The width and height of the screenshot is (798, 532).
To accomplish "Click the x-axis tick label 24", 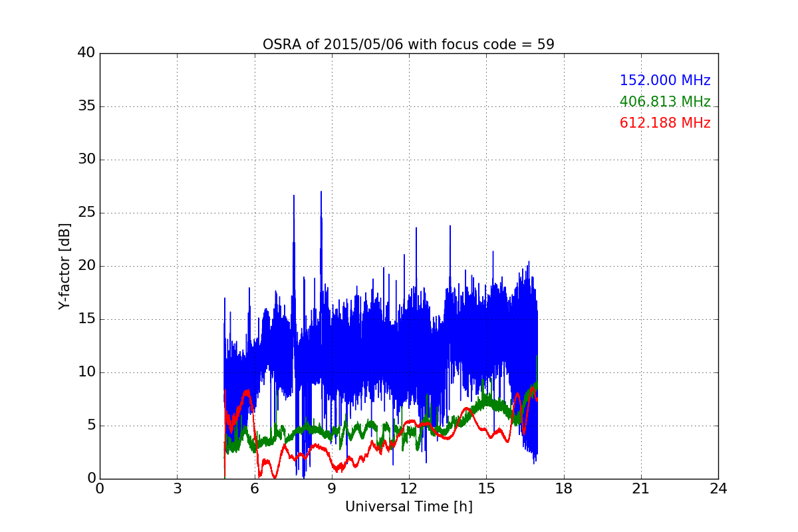I will point(718,489).
